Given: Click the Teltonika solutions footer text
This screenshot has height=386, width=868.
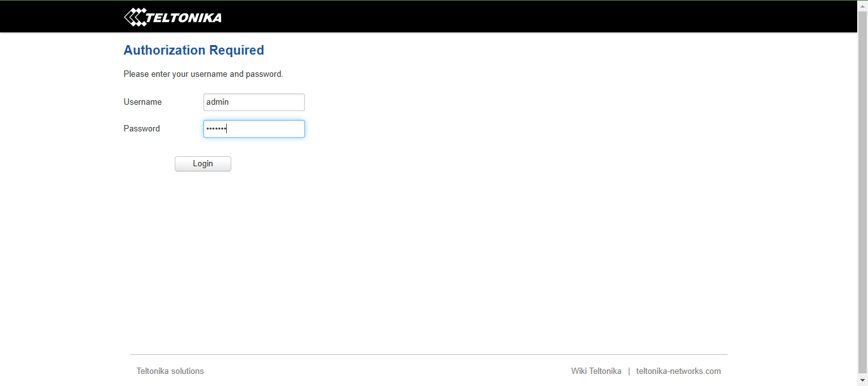Looking at the screenshot, I should click(170, 371).
